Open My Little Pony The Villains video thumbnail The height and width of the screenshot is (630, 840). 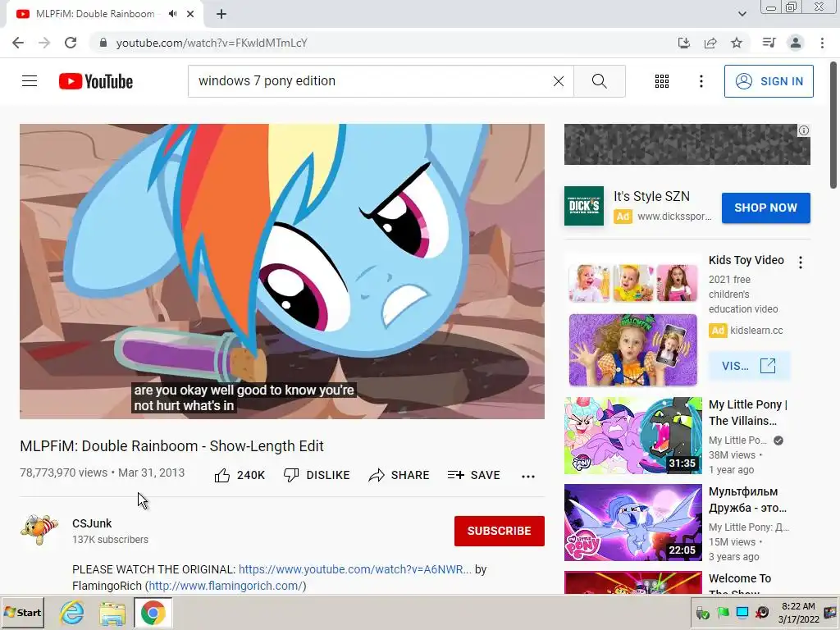click(x=632, y=436)
